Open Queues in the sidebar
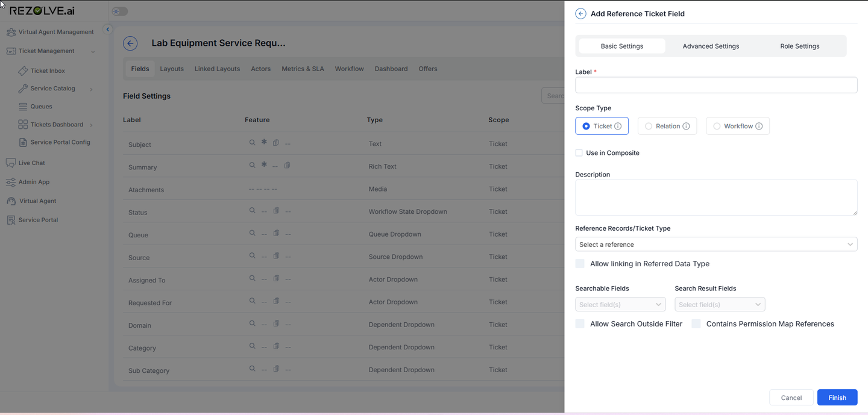This screenshot has height=415, width=868. pos(42,107)
